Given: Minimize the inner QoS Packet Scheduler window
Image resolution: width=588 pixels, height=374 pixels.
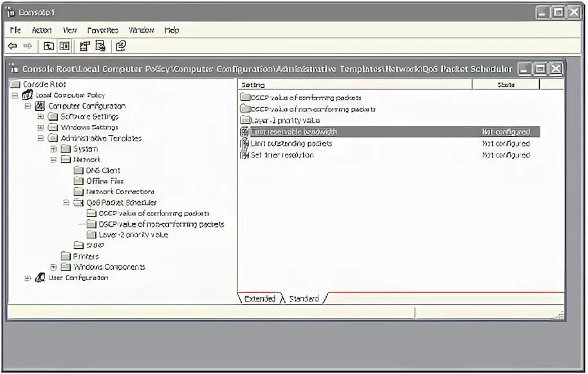Looking at the screenshot, I should click(524, 69).
